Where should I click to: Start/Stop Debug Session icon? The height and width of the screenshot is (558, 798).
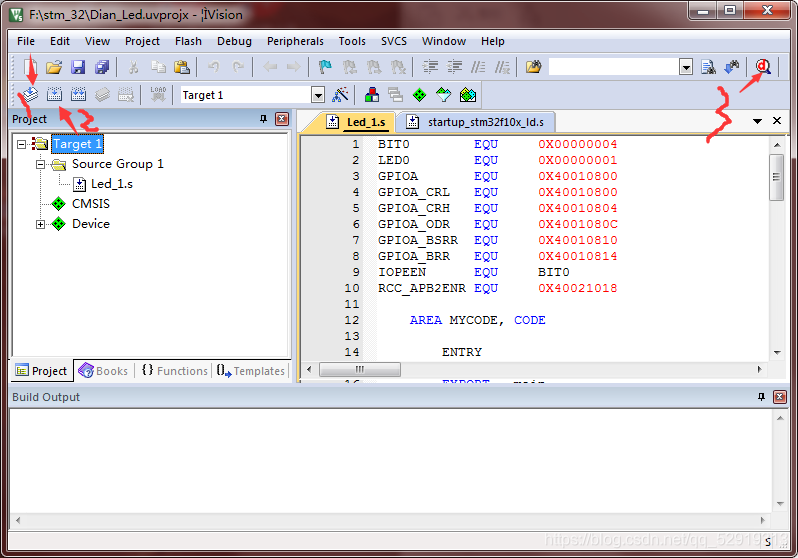(763, 67)
